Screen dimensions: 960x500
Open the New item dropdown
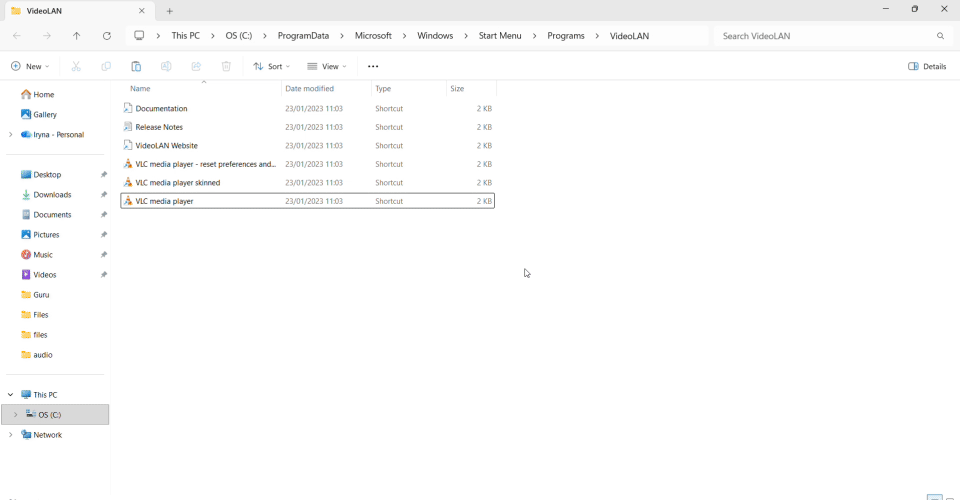(30, 66)
